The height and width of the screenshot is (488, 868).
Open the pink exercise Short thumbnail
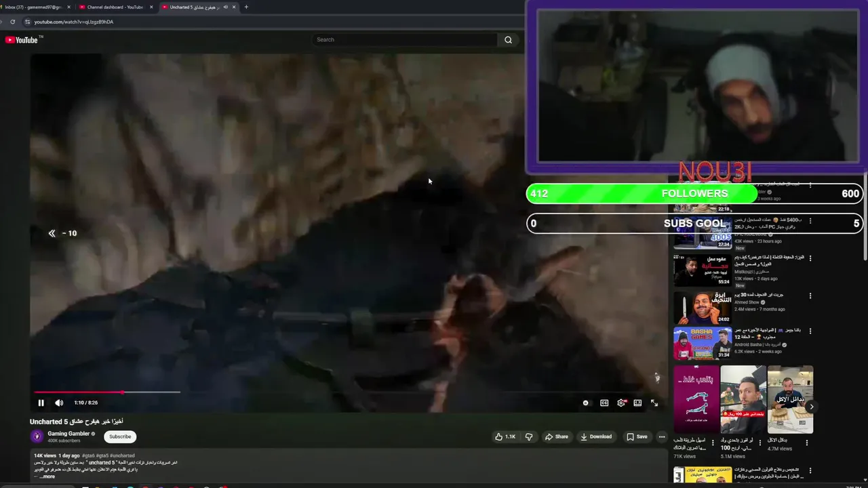coord(696,399)
